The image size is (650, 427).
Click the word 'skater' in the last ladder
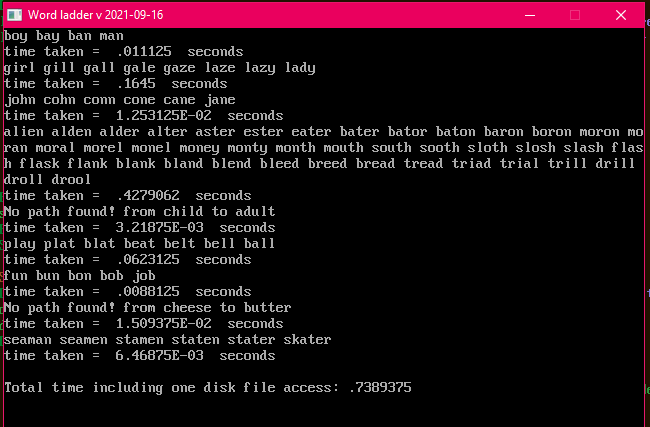pyautogui.click(x=307, y=340)
